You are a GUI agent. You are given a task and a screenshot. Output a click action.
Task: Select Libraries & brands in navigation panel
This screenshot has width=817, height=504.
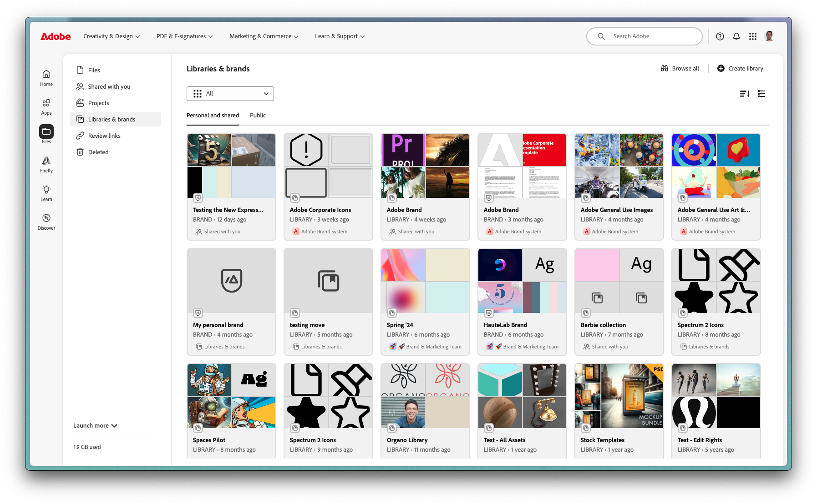[x=116, y=119]
